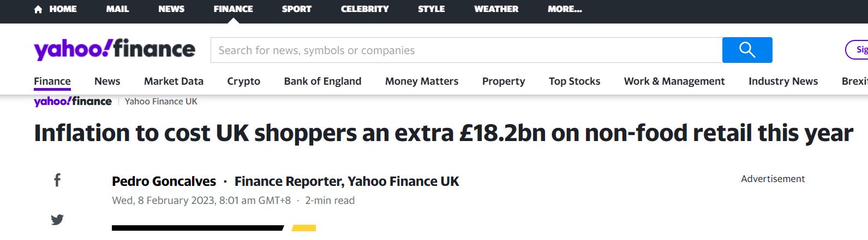Go to News in top bar
This screenshot has height=240, width=868.
(x=171, y=9)
